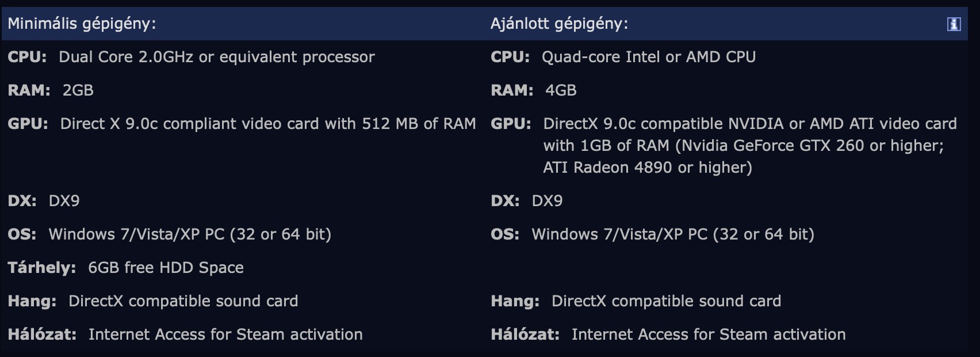This screenshot has height=357, width=980.
Task: Click the minimum "DirectX compatible sound card" text
Action: pos(183,301)
